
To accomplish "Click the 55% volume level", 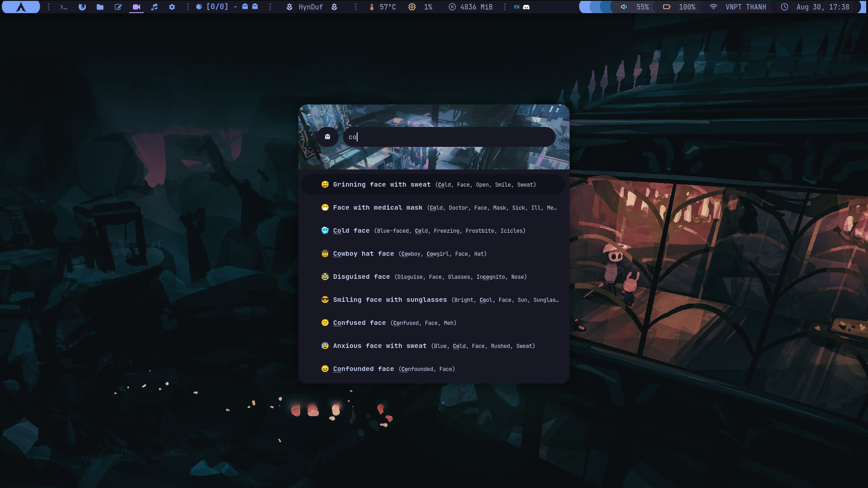I will click(x=642, y=7).
